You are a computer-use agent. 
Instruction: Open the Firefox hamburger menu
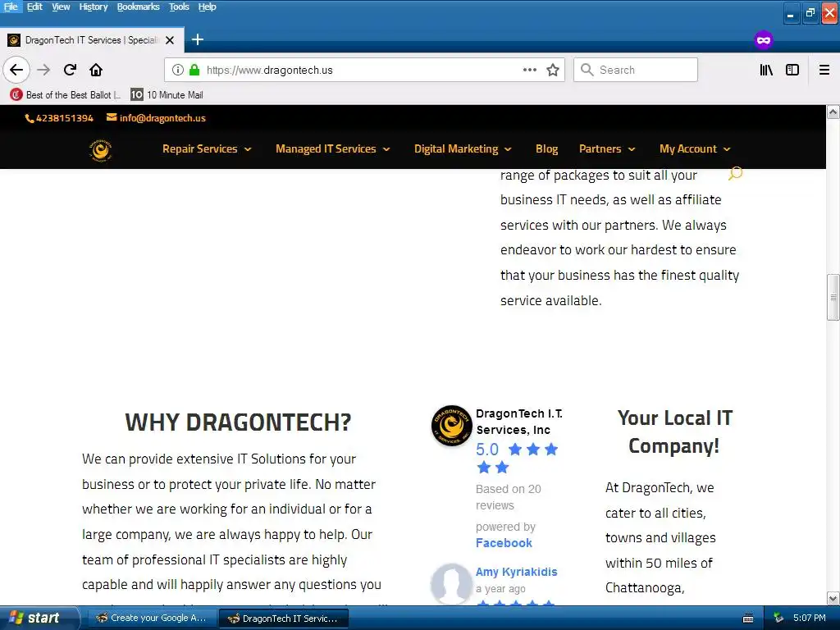tap(824, 70)
